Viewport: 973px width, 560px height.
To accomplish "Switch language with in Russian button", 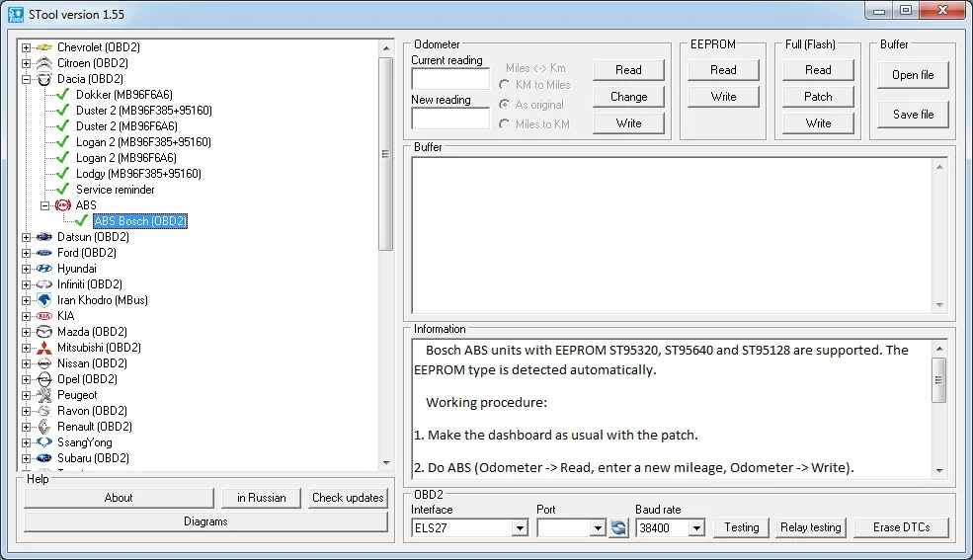I will pos(261,498).
